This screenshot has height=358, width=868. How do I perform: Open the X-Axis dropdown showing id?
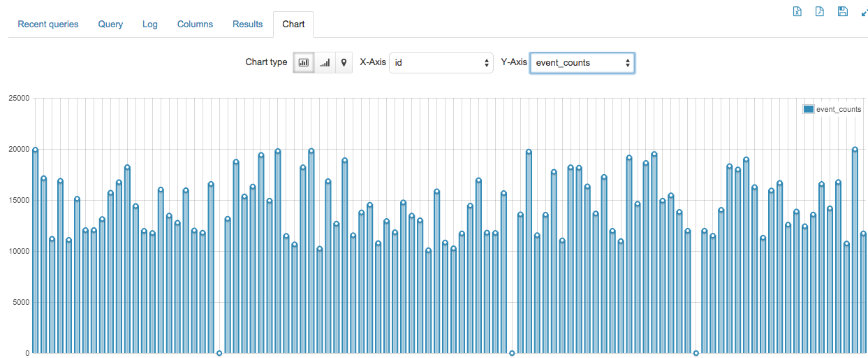coord(441,62)
